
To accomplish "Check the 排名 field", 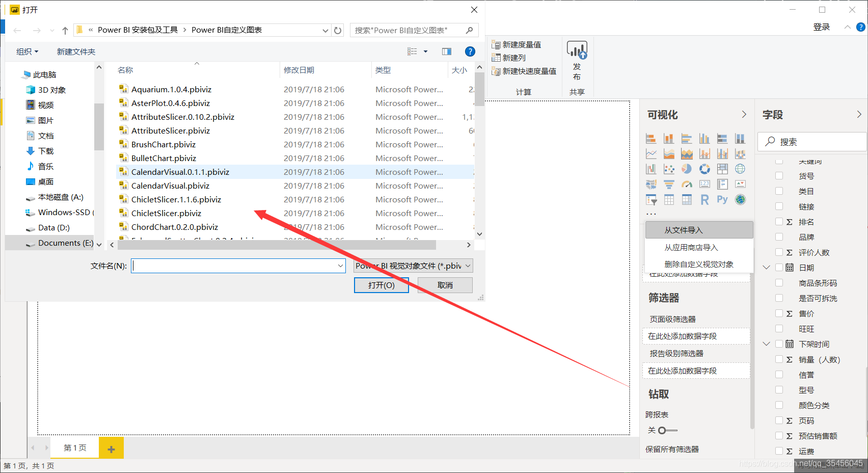I will 779,222.
